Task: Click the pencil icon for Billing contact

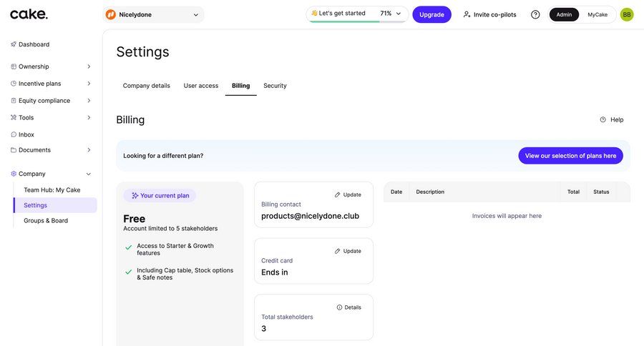Action: 338,194
